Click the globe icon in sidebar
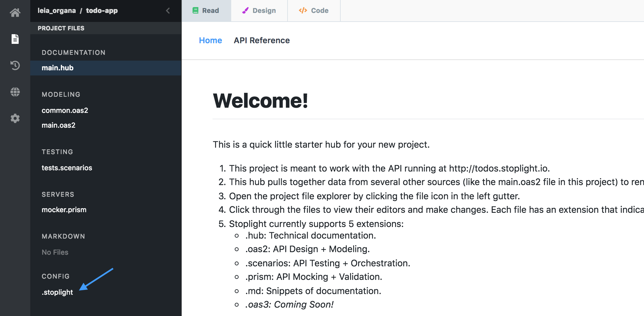The width and height of the screenshot is (644, 316). (15, 92)
